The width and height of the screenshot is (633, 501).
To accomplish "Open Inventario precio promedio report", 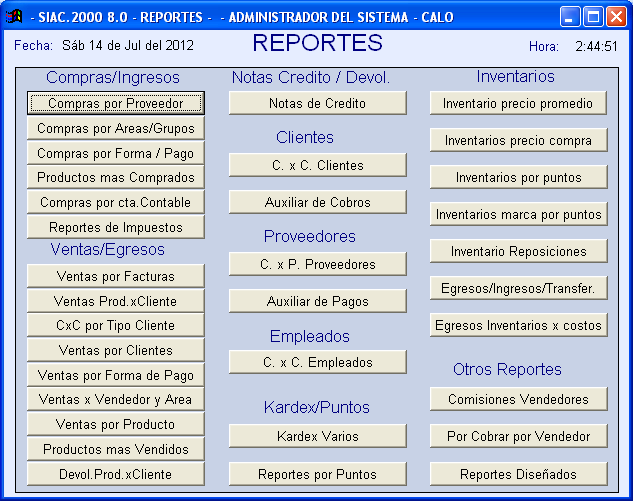I will click(519, 103).
